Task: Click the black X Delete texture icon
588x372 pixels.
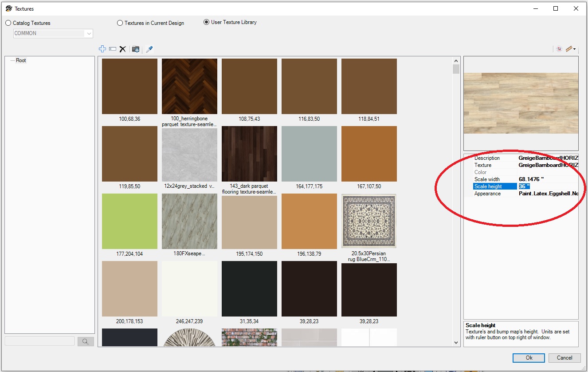Action: tap(123, 49)
